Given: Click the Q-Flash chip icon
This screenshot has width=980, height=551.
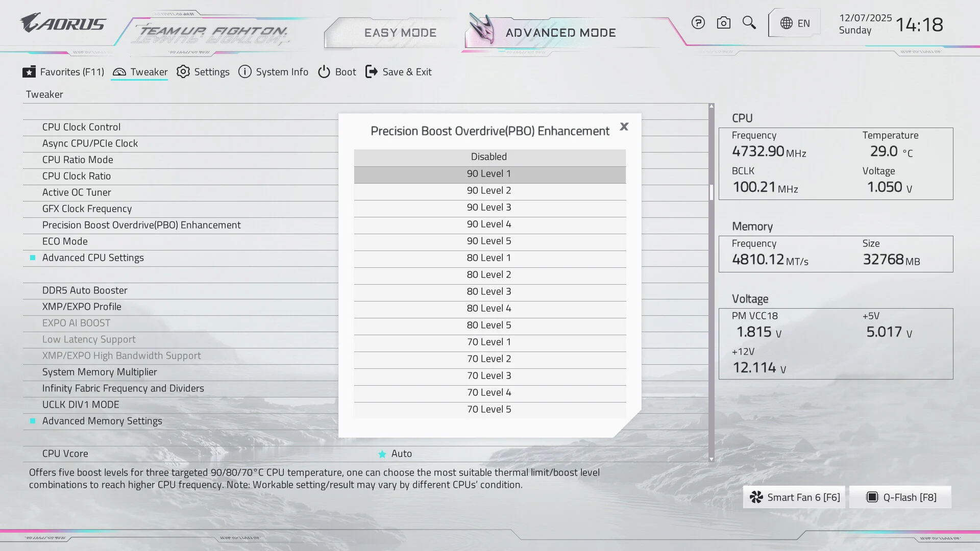Looking at the screenshot, I should coord(872,497).
